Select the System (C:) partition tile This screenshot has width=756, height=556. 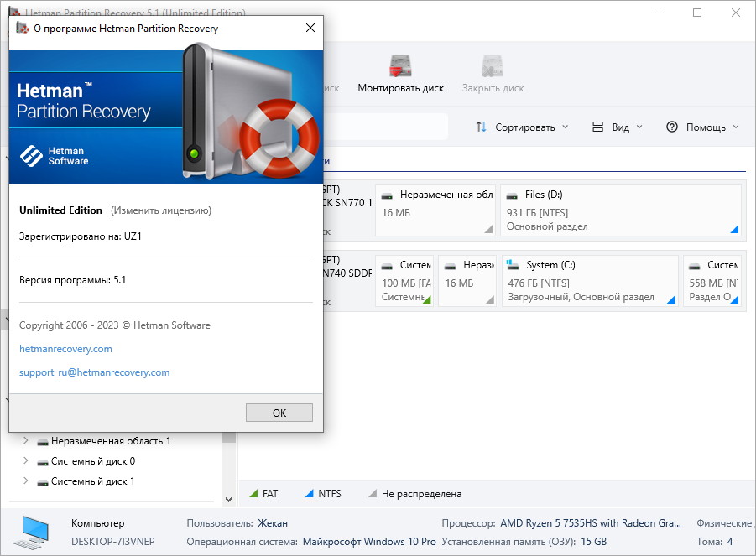(590, 281)
